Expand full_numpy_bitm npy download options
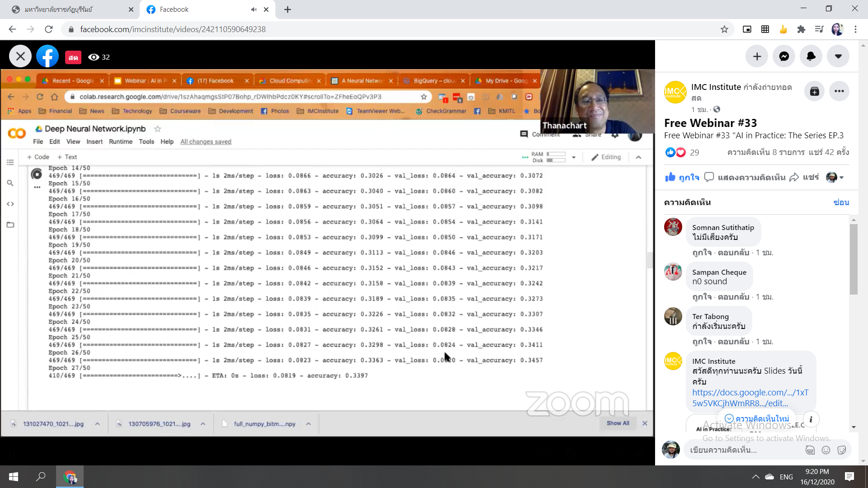Screen dimensions: 868x488 [308, 424]
